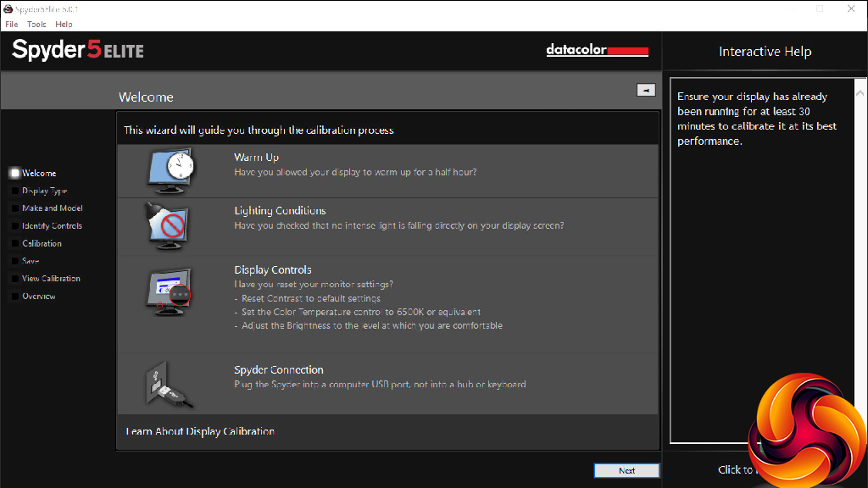Screen dimensions: 868x488
Task: Click the 'Adjust the Brightness' instruction line
Action: coord(368,325)
